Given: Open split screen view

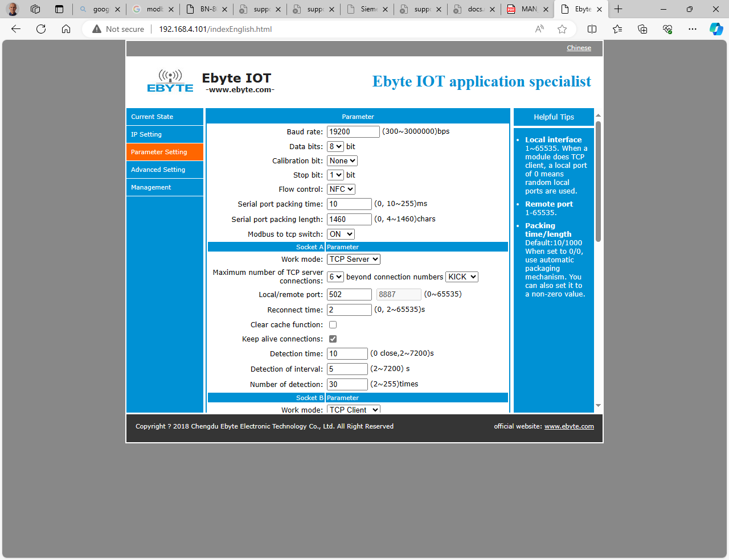Looking at the screenshot, I should tap(592, 29).
